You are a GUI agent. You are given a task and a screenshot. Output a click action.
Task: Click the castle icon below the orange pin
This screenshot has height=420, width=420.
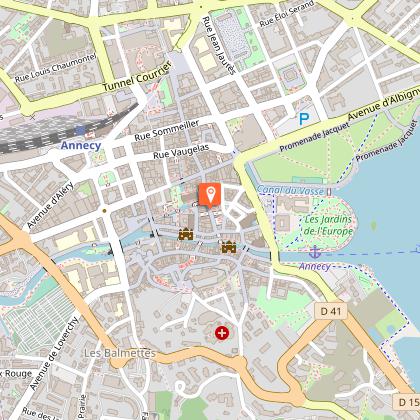186,234
